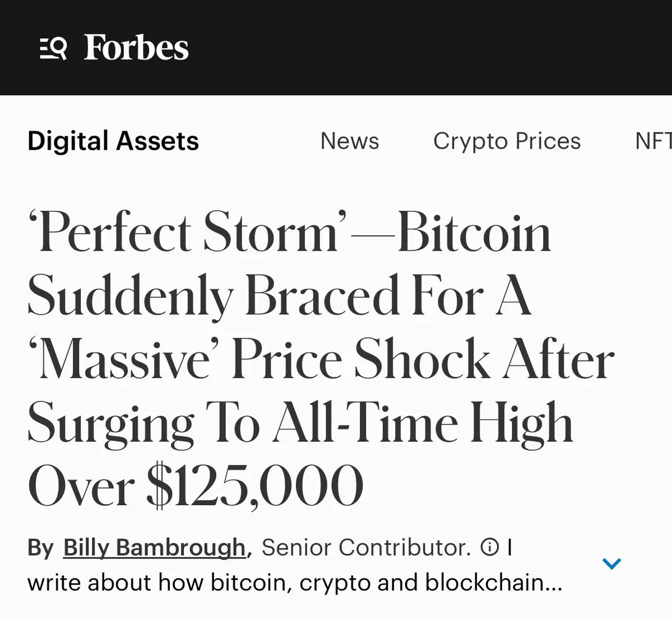The width and height of the screenshot is (672, 619).
Task: Open Billy Bambrough's author page
Action: click(154, 547)
